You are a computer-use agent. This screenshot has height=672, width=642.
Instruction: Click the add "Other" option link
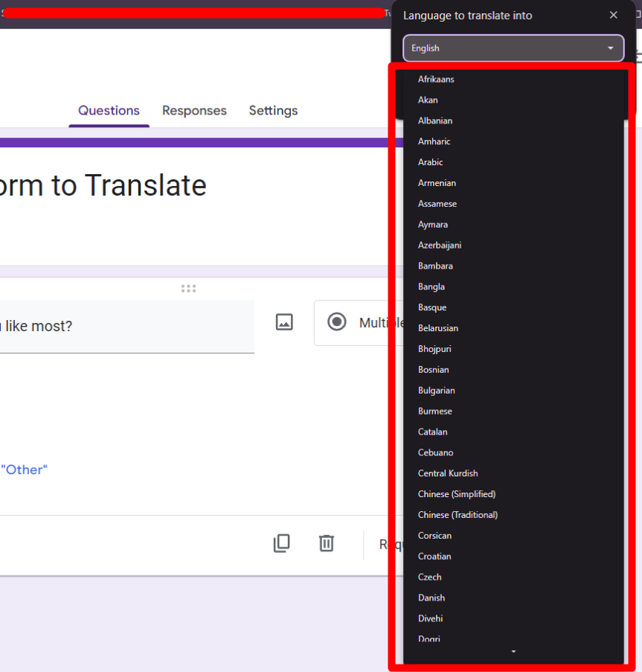(24, 470)
